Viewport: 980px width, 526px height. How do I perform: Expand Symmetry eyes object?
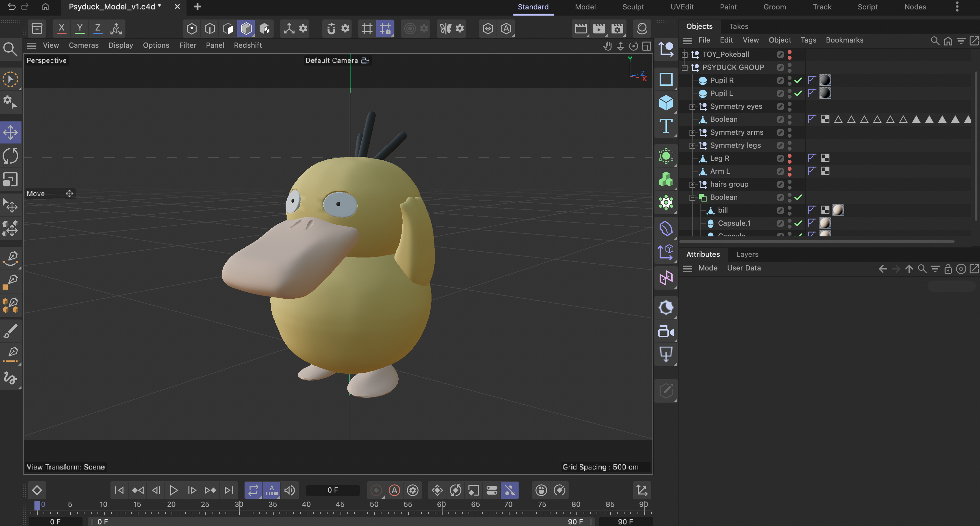click(x=692, y=107)
